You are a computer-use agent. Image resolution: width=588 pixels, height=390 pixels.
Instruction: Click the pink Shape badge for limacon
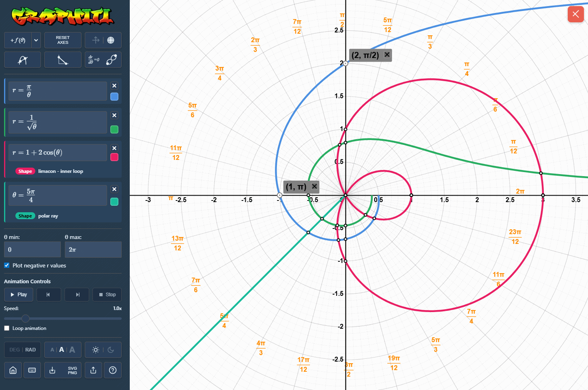[x=25, y=171]
